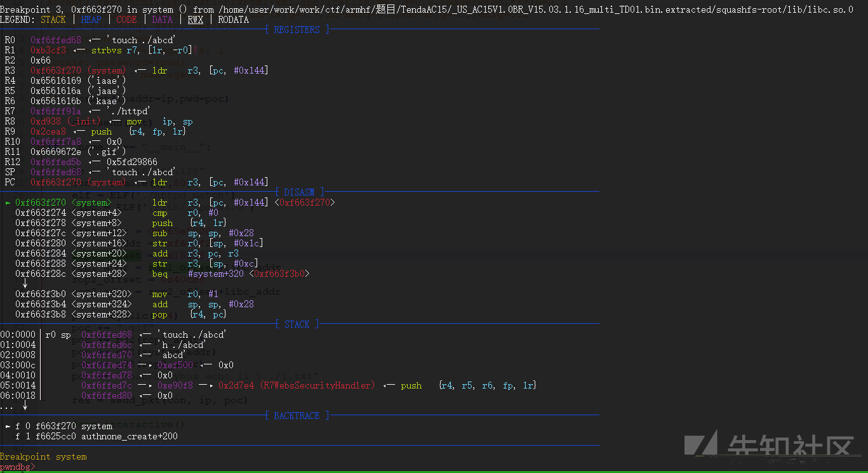Click disassembly line <system+12> sub sp

(135, 233)
